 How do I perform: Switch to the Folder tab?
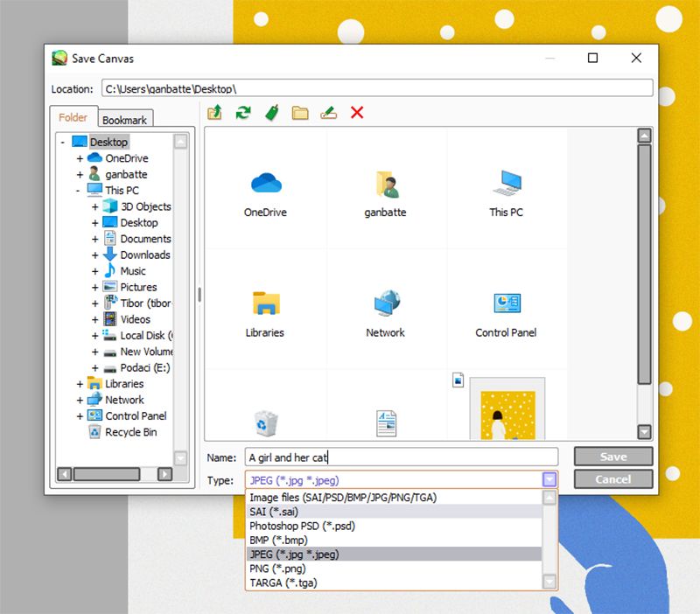(73, 117)
